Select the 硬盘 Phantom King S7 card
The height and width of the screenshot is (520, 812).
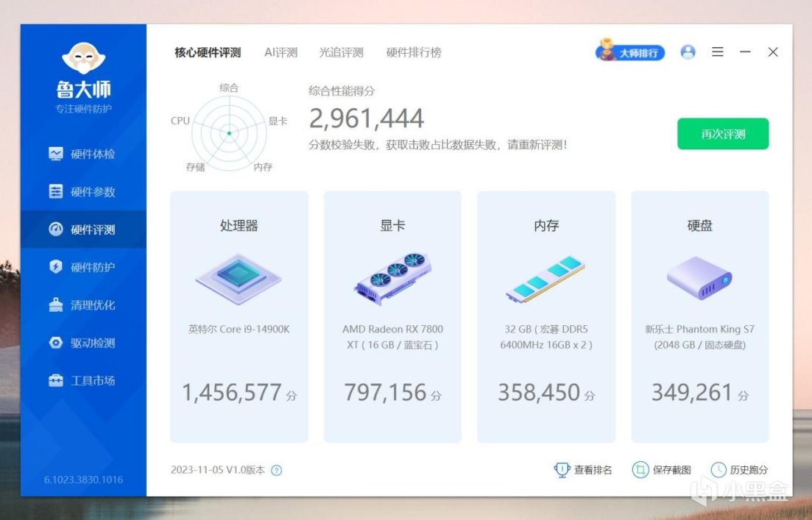[x=700, y=317]
